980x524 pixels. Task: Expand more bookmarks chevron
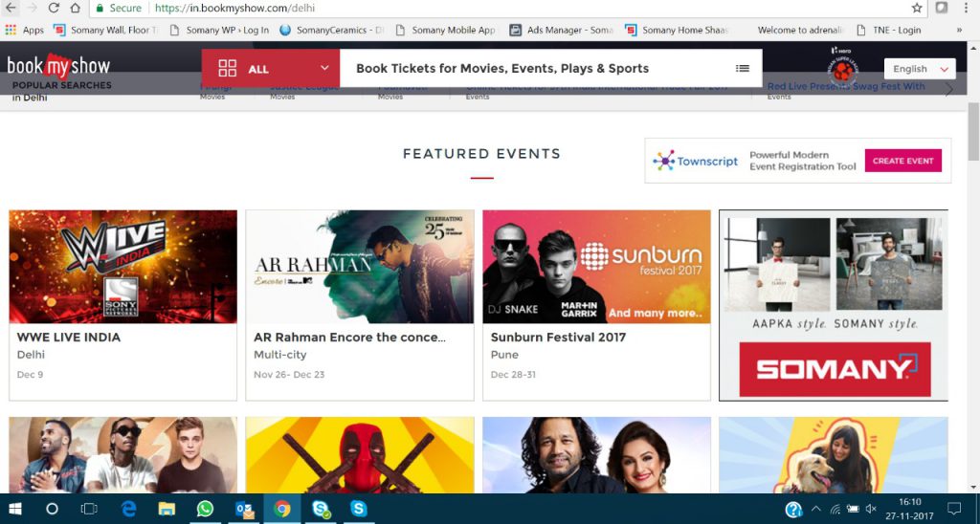(959, 30)
